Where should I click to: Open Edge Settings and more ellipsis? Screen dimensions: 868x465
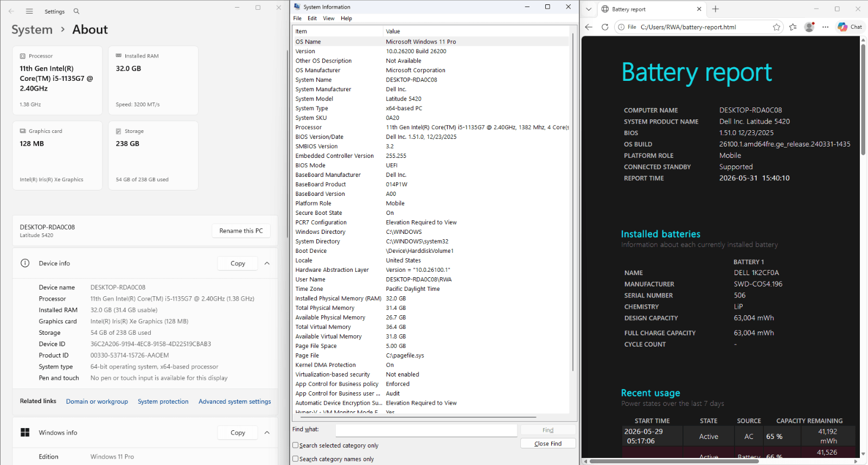click(825, 27)
